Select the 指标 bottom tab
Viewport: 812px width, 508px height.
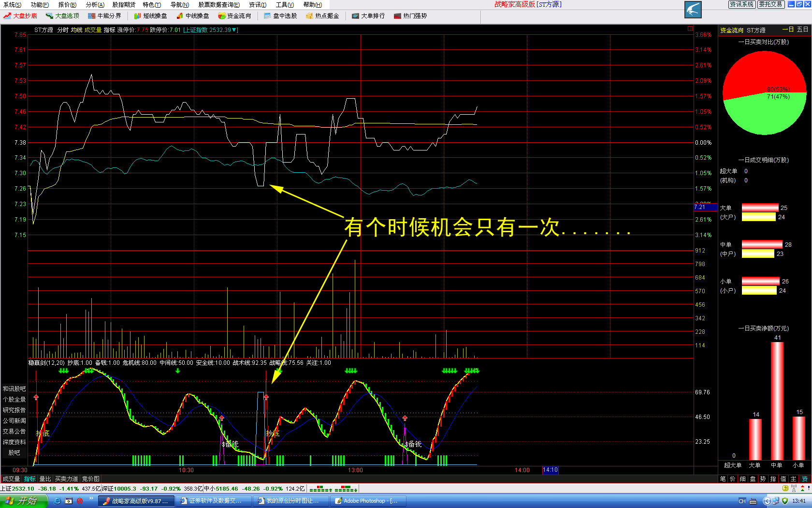pos(30,479)
